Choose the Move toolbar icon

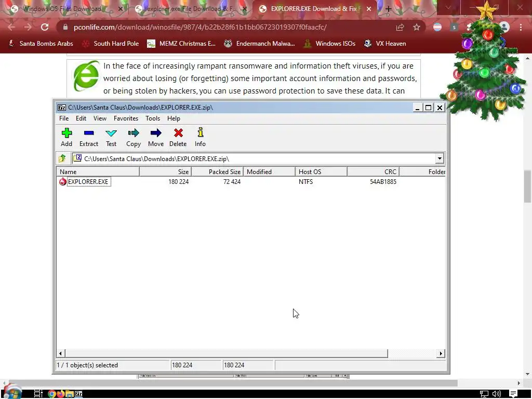(x=156, y=137)
